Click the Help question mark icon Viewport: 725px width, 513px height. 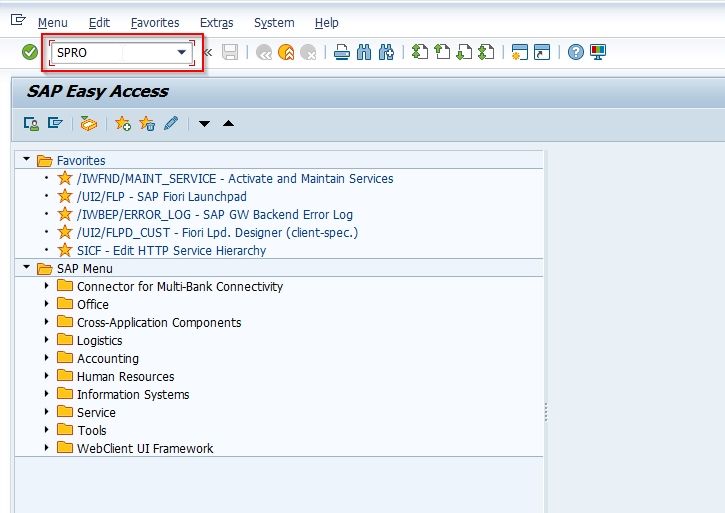[x=576, y=52]
